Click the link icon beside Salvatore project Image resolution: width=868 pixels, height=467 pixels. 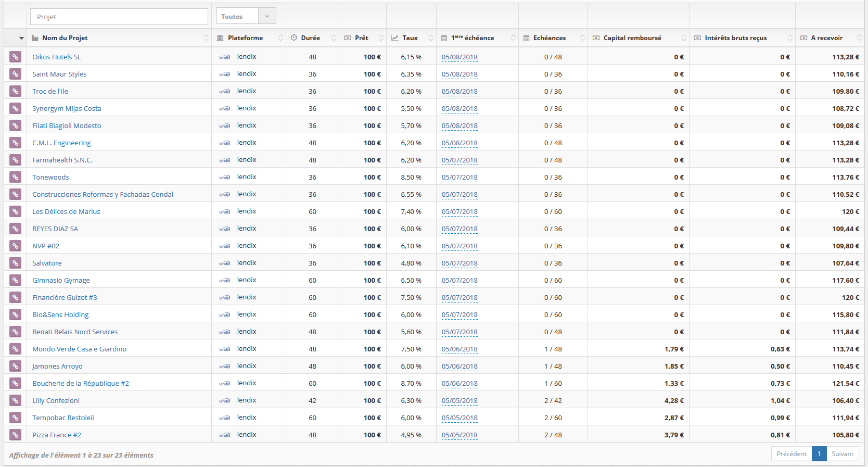click(16, 263)
